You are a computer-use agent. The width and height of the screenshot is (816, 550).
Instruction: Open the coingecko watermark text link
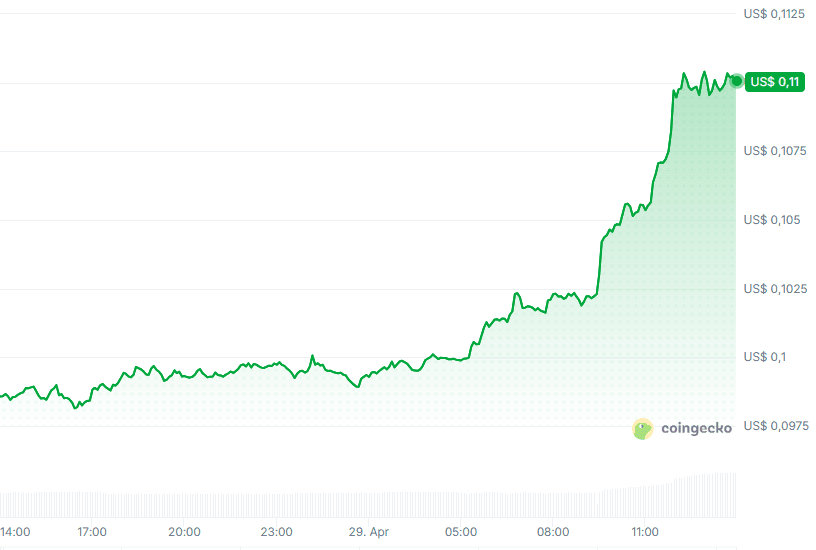pos(696,429)
